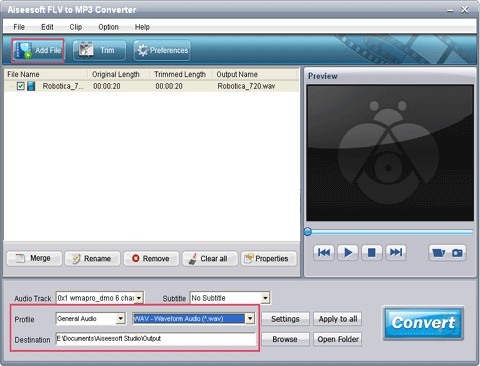Stop the preview playback
This screenshot has height=366, width=480.
[372, 252]
